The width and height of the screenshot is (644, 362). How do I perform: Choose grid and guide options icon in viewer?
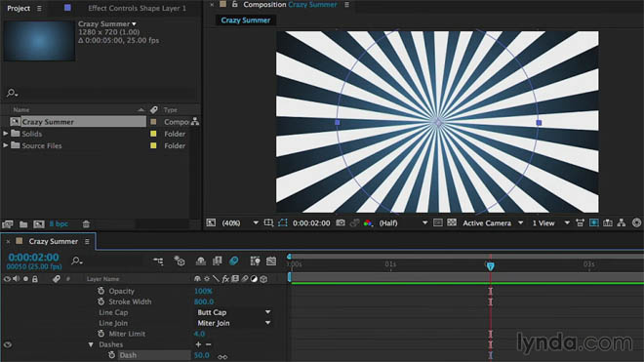click(x=268, y=222)
